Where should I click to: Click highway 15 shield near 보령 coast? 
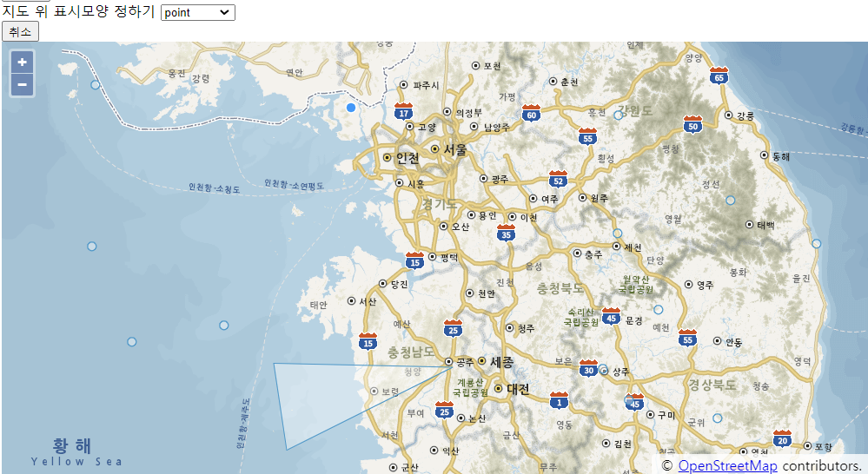[x=368, y=341]
